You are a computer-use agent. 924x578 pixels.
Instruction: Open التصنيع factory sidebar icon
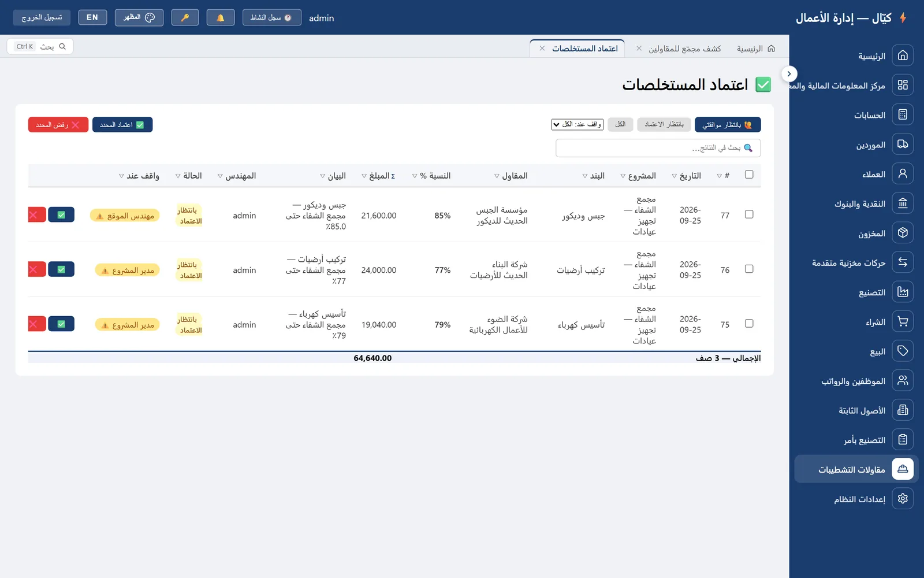click(x=903, y=291)
